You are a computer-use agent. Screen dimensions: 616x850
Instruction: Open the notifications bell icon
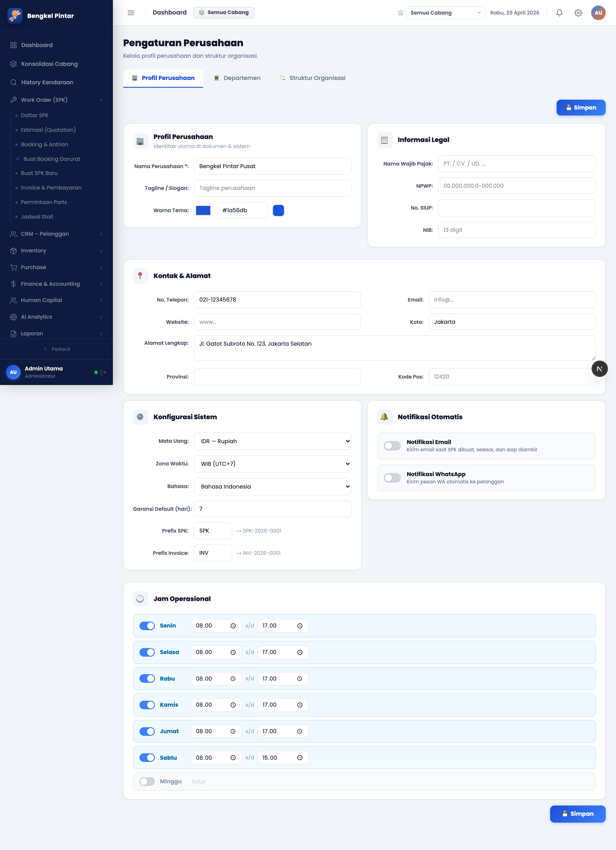click(x=559, y=13)
